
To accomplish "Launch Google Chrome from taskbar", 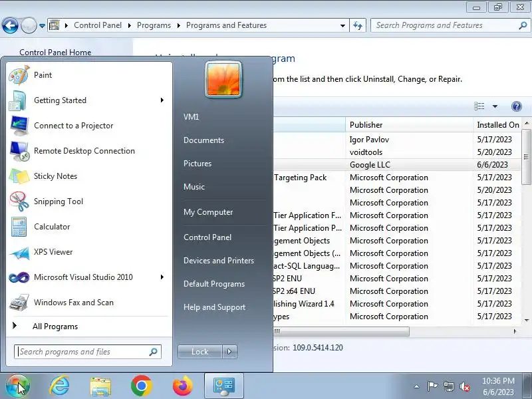I will click(x=141, y=386).
